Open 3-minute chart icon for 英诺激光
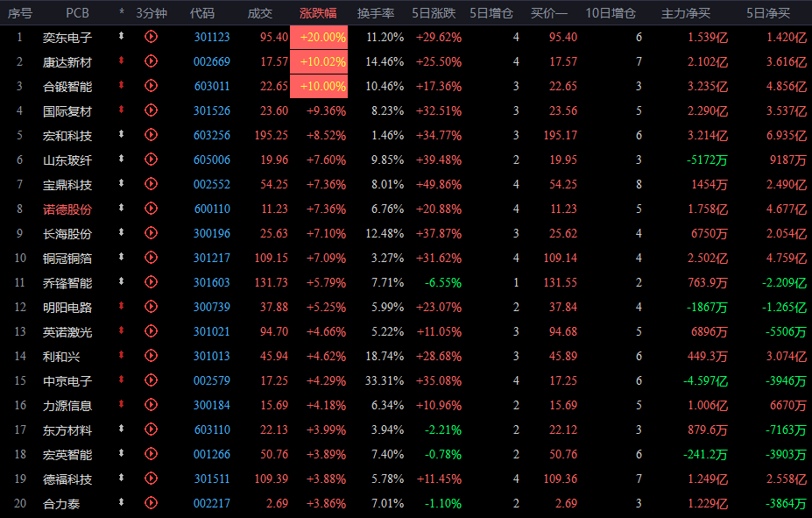Viewport: 812px width, 518px height. (151, 331)
